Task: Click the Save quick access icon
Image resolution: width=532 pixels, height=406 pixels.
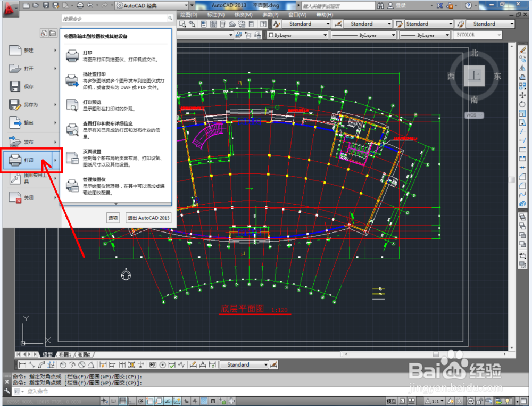Action: click(46, 5)
